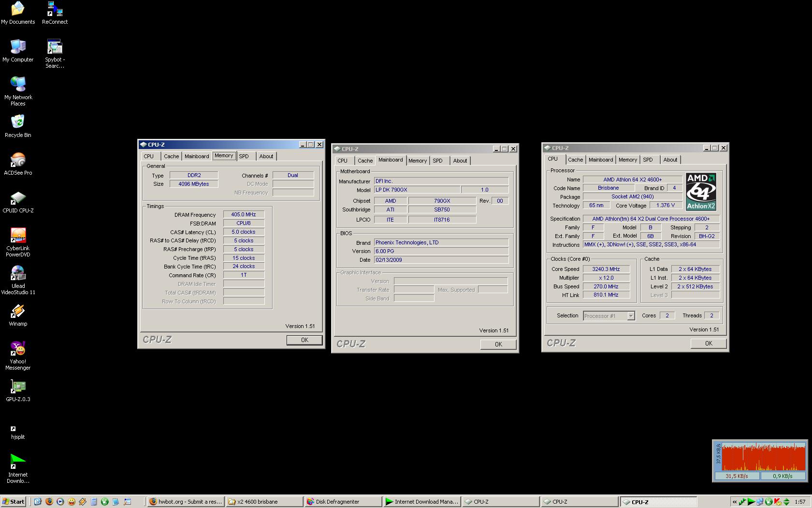
Task: Click the calculator icon in quick launch
Action: (x=94, y=502)
